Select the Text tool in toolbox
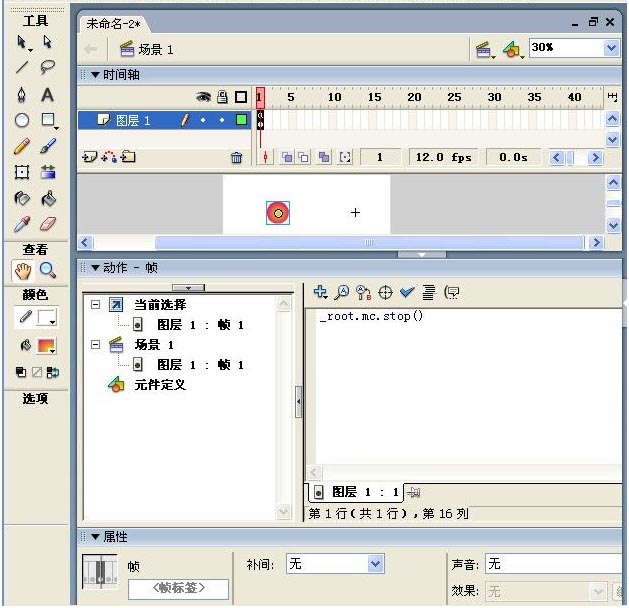 click(47, 95)
